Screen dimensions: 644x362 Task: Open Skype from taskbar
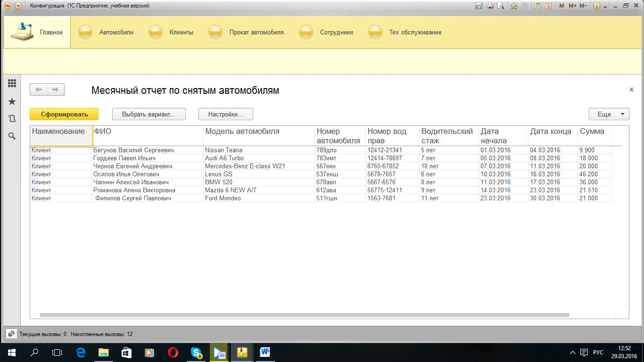pos(196,352)
